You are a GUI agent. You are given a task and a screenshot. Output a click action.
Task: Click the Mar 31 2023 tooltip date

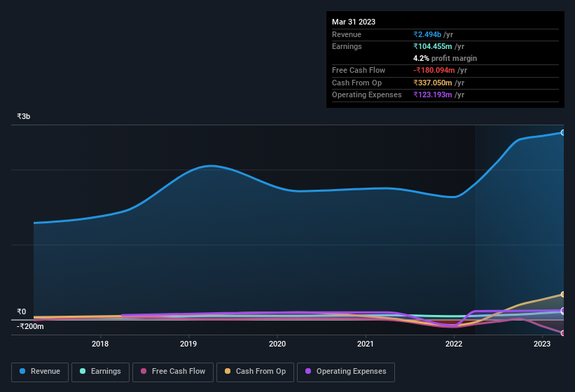pos(354,22)
